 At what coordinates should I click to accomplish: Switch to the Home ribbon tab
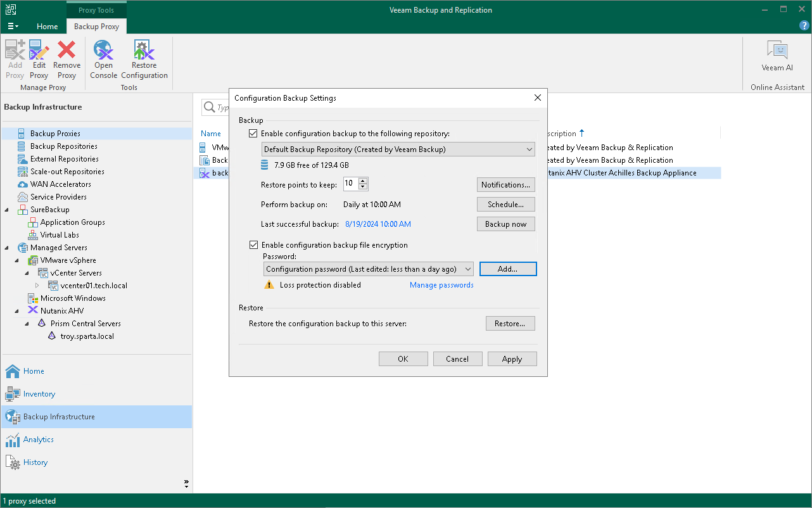tap(47, 27)
